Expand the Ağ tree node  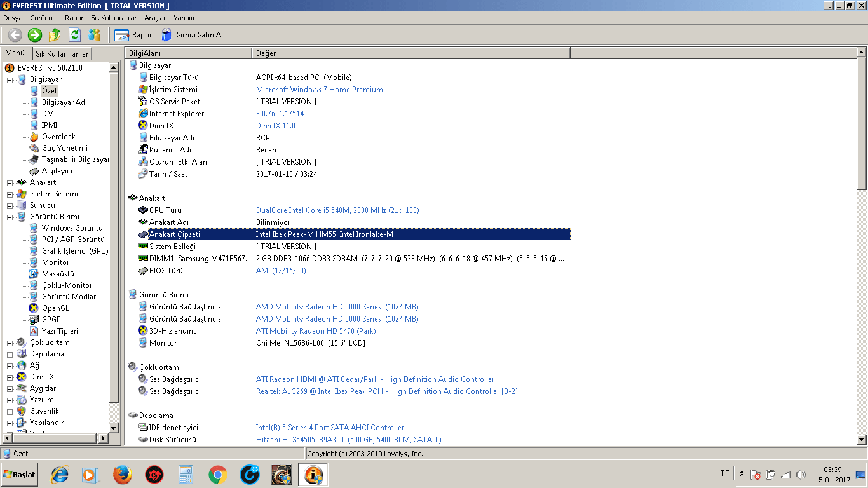pyautogui.click(x=10, y=365)
